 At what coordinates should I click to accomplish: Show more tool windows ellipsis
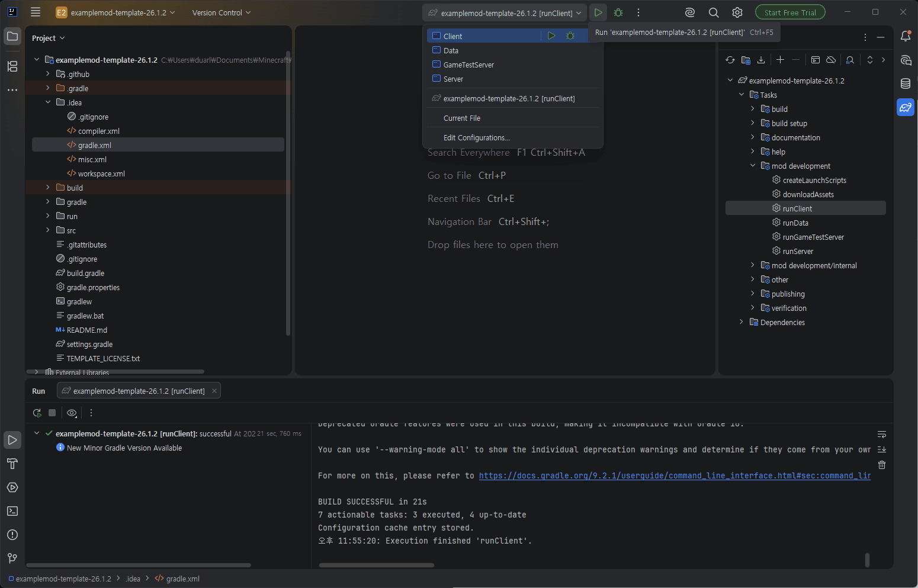(12, 90)
